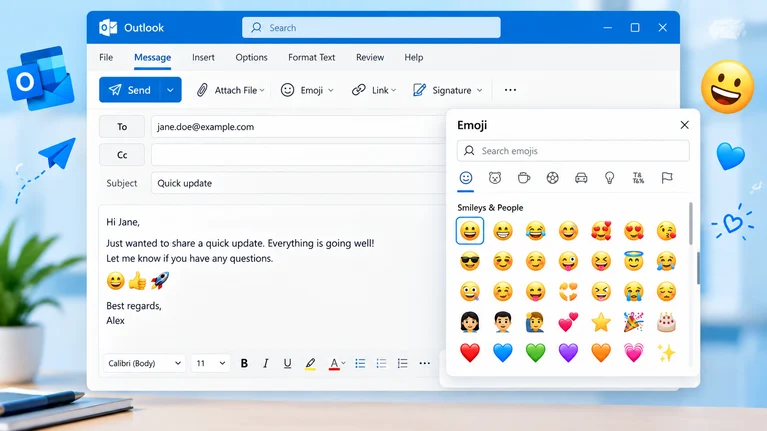This screenshot has width=767, height=431.
Task: Click the Attach File paperclip icon
Action: pyautogui.click(x=202, y=90)
